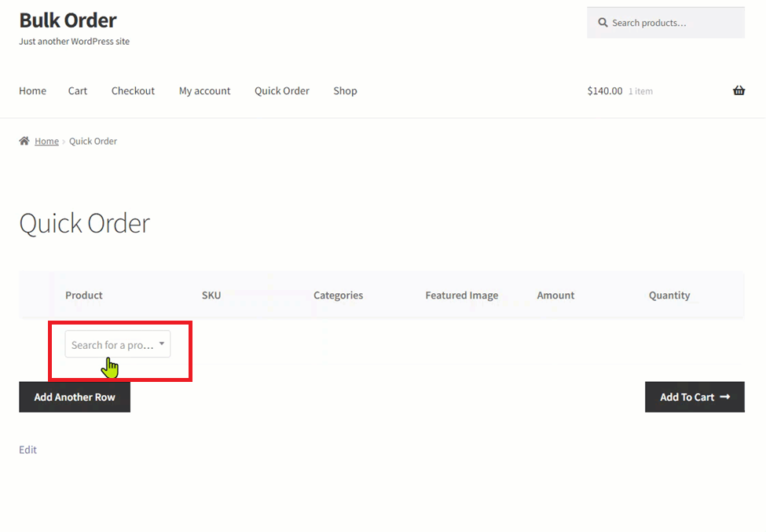The width and height of the screenshot is (766, 532).
Task: Click the Product column header
Action: pos(84,295)
